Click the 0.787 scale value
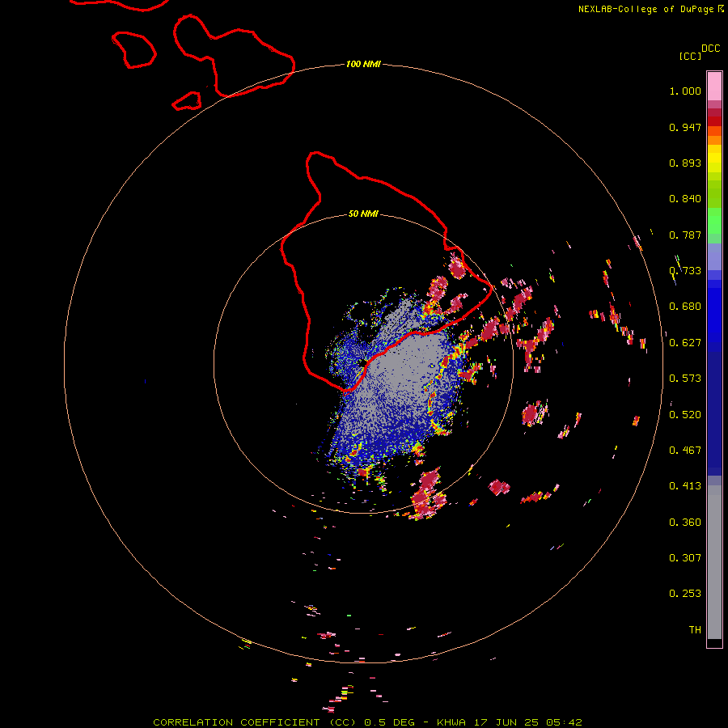728x728 pixels. (685, 235)
